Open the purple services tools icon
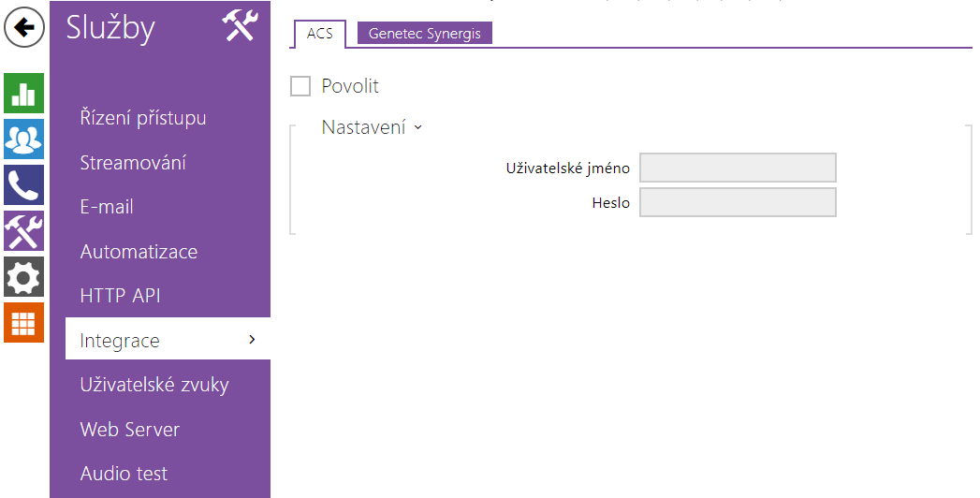This screenshot has width=980, height=498. 23,230
